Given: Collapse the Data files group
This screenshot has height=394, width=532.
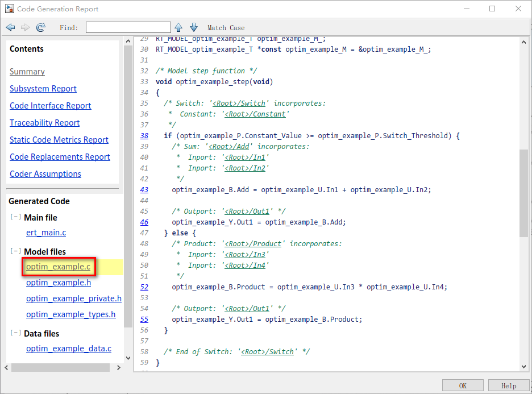Looking at the screenshot, I should tap(15, 333).
